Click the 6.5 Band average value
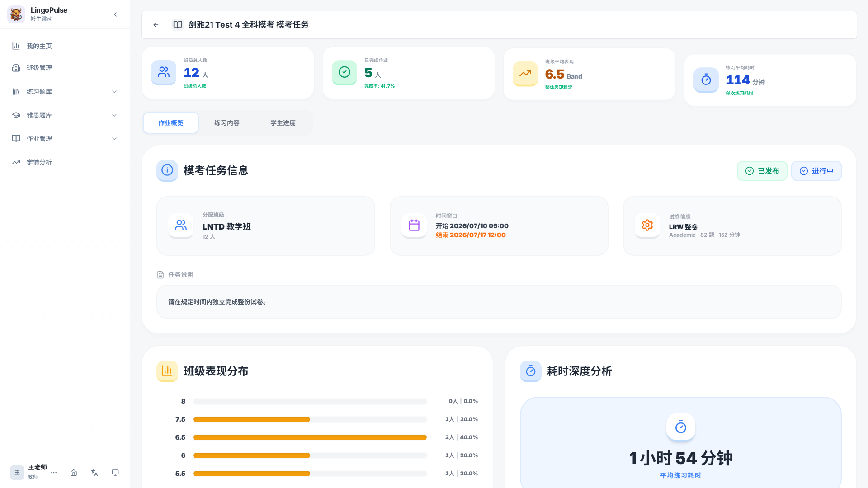 tap(563, 74)
